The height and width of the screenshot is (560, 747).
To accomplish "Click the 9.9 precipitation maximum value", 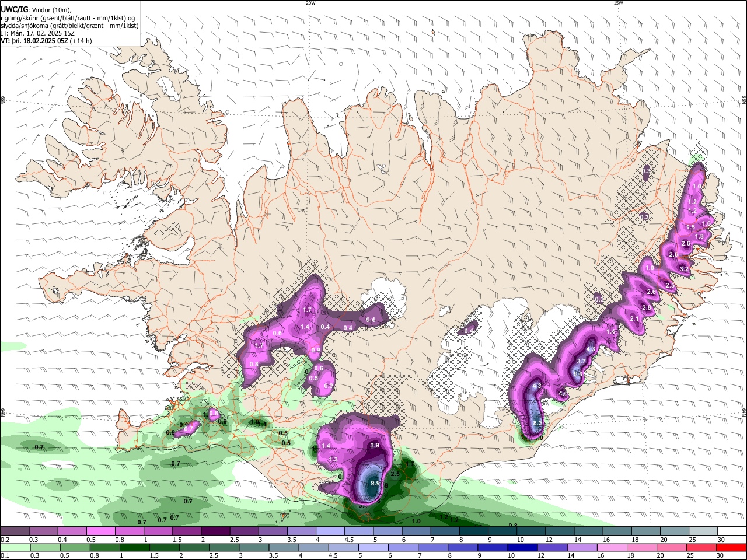I will point(375,484).
